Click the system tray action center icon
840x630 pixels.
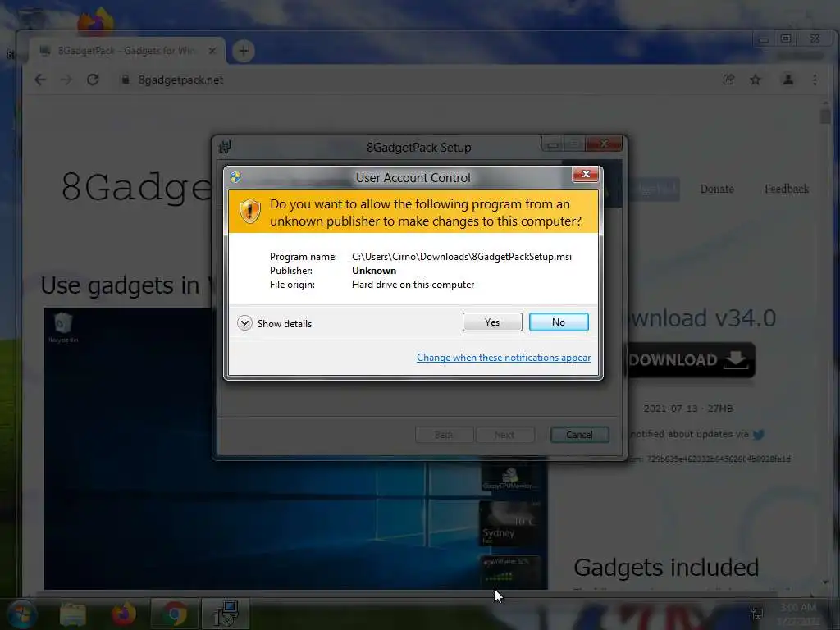coord(757,614)
